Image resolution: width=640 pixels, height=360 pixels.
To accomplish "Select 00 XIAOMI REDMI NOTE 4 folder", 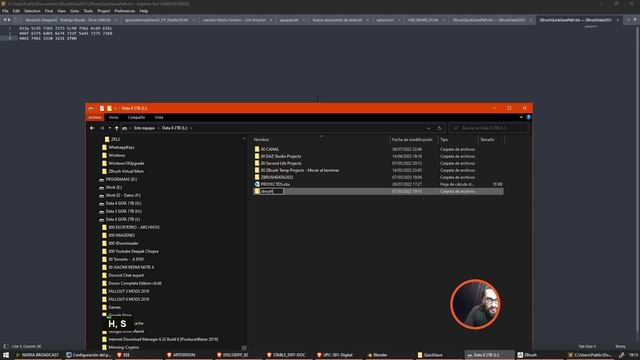I will (131, 267).
